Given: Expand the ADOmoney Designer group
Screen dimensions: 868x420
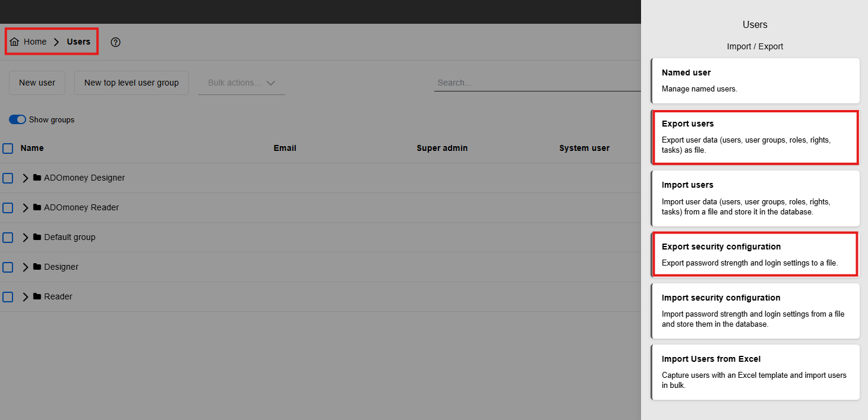Looking at the screenshot, I should [26, 177].
